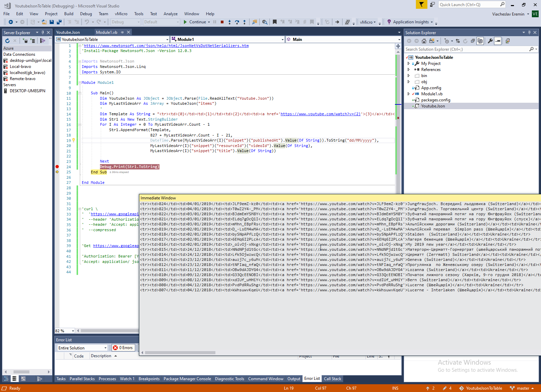Click Collapse All icon in Solution Explorer
Image resolution: width=541 pixels, height=392 pixels.
[473, 41]
